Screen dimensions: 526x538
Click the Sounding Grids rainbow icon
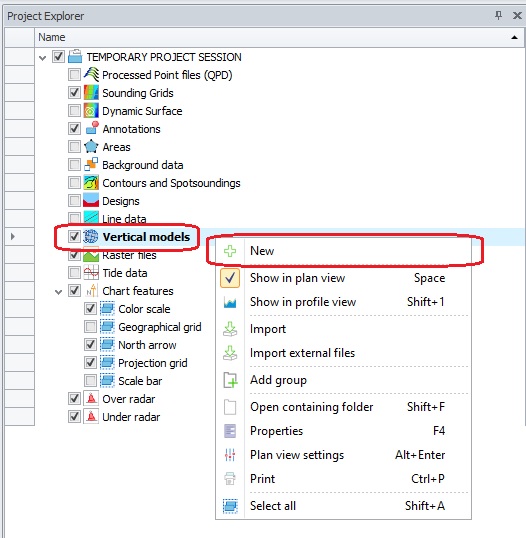pyautogui.click(x=91, y=93)
